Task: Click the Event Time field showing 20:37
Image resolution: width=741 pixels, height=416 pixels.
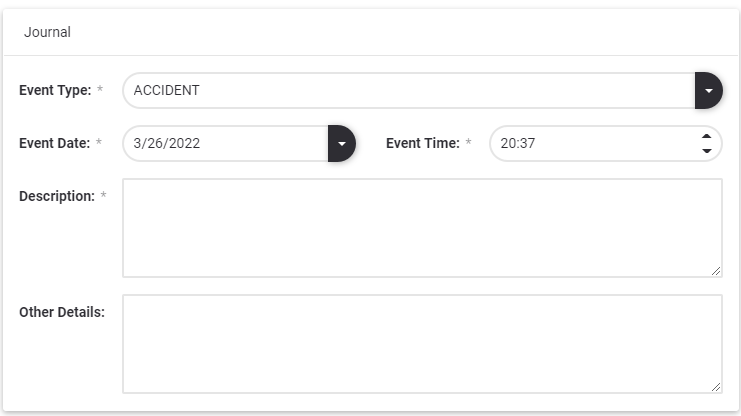Action: (590, 143)
